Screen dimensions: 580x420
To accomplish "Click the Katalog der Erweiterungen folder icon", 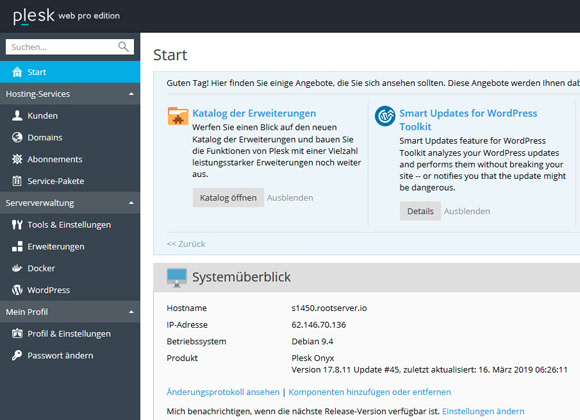I will 178,116.
